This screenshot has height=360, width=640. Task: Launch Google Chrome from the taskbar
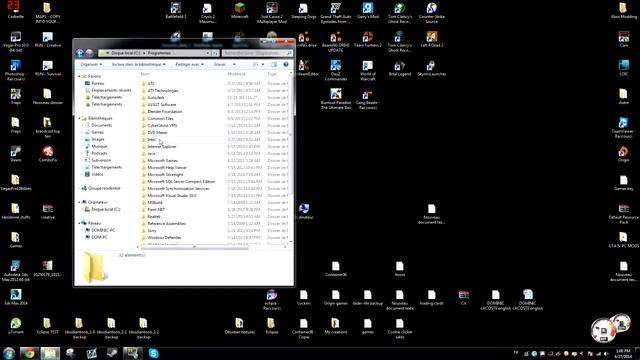29,353
